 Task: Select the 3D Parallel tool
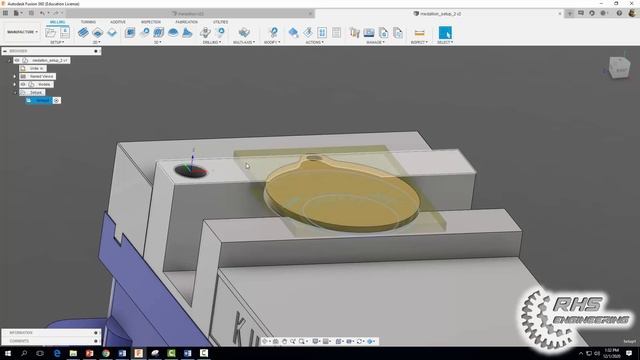pyautogui.click(x=158, y=32)
